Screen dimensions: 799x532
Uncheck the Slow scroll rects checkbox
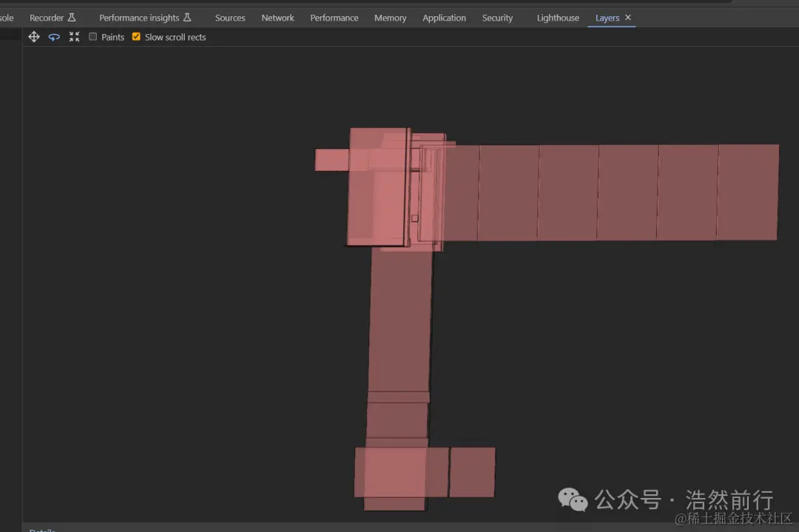pyautogui.click(x=136, y=37)
